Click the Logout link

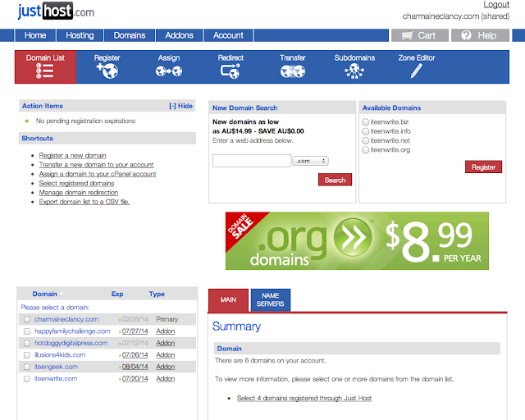pyautogui.click(x=496, y=5)
